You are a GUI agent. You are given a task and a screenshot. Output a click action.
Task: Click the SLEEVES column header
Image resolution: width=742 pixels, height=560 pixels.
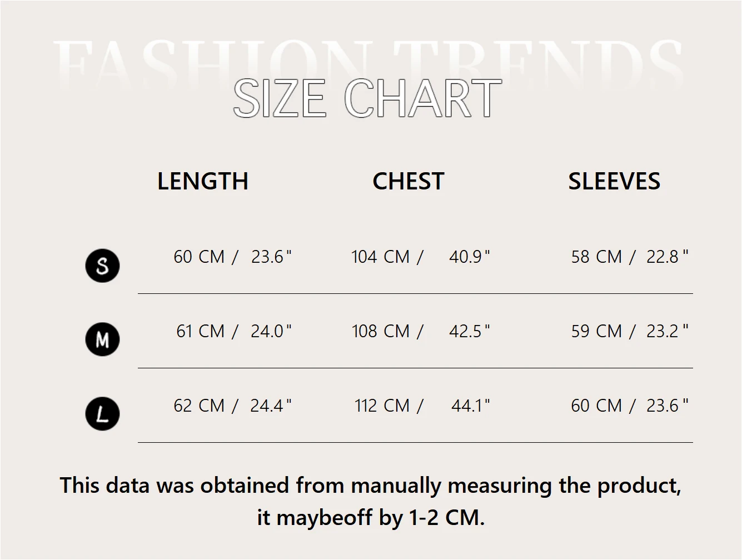(614, 182)
